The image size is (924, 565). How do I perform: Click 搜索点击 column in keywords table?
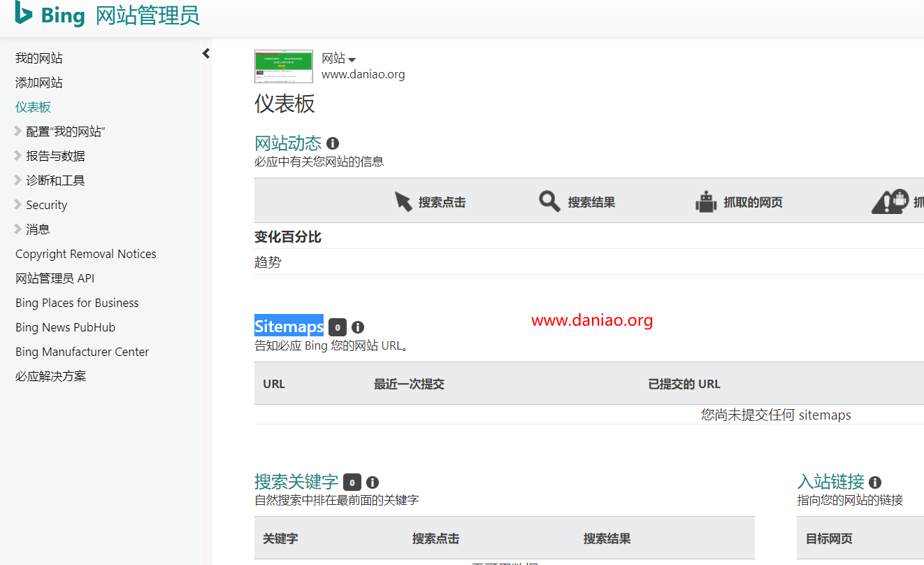pyautogui.click(x=436, y=538)
